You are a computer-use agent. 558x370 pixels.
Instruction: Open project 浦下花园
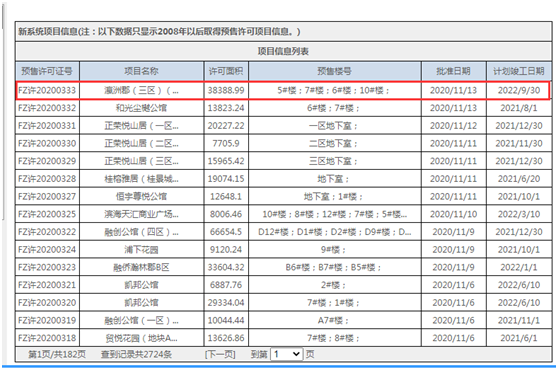coord(141,250)
